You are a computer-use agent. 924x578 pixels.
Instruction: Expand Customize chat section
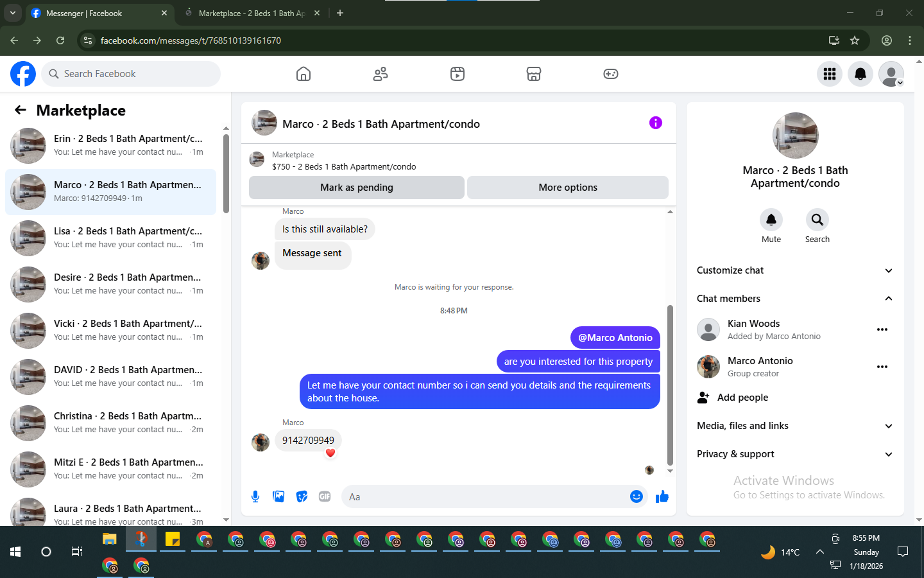coord(795,270)
